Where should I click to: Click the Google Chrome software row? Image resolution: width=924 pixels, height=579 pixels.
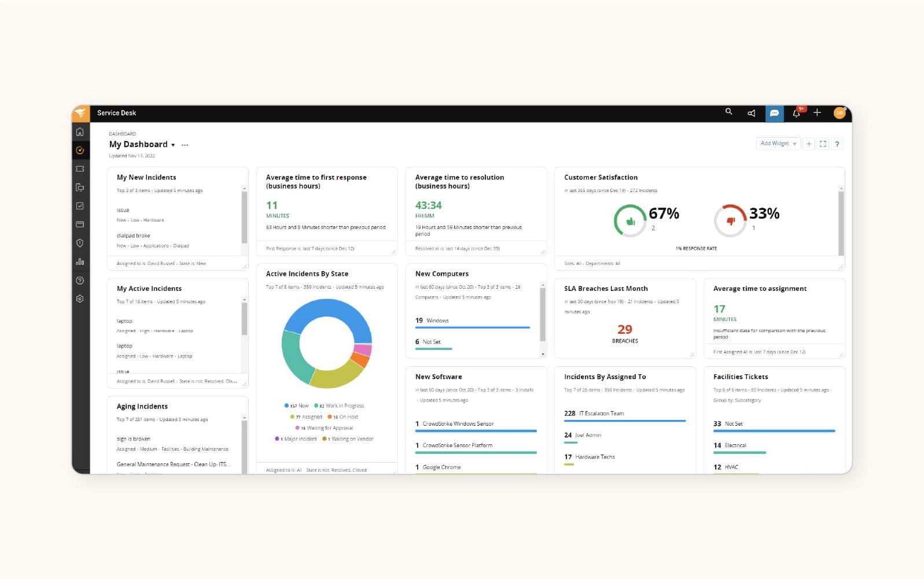[476, 469]
